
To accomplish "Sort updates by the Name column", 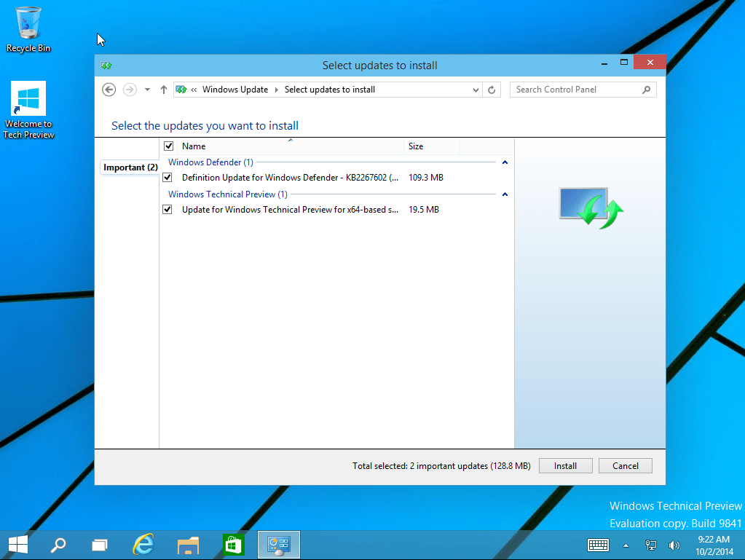I will [x=291, y=146].
